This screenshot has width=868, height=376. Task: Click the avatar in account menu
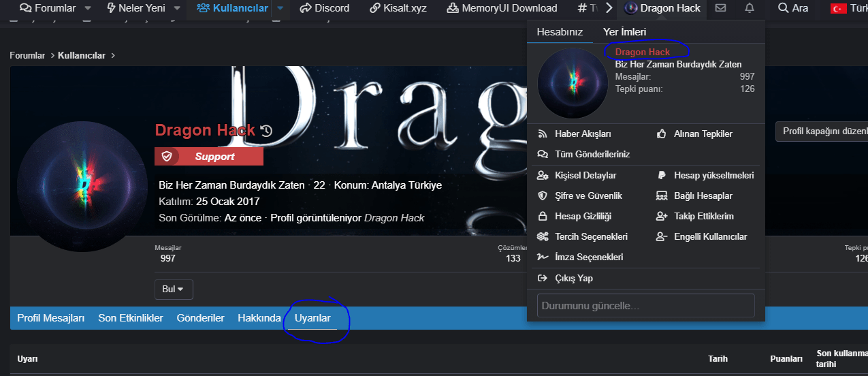click(573, 83)
